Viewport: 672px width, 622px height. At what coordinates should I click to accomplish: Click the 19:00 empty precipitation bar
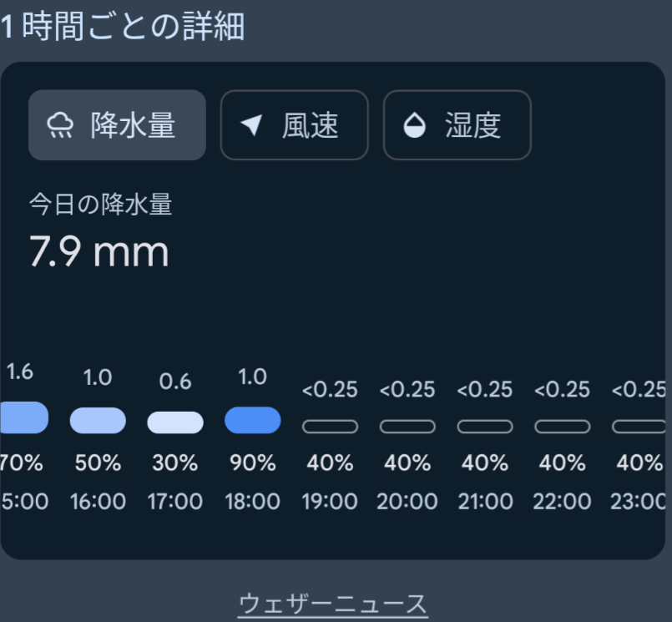(x=330, y=427)
